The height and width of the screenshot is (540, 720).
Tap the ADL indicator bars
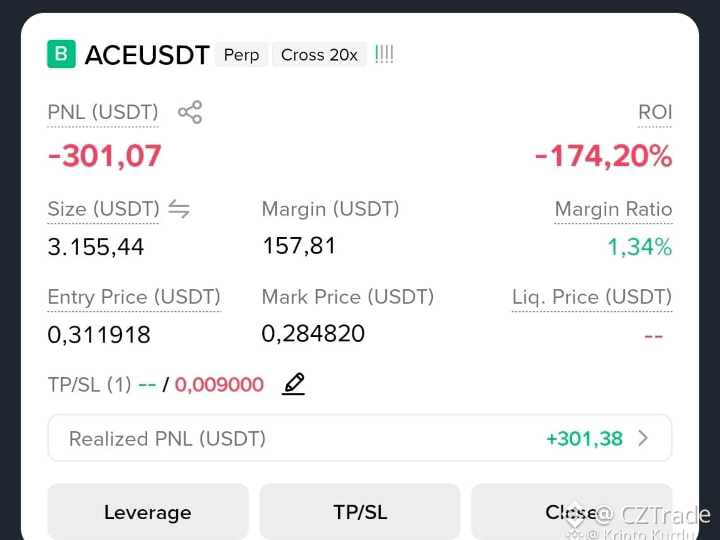point(384,55)
